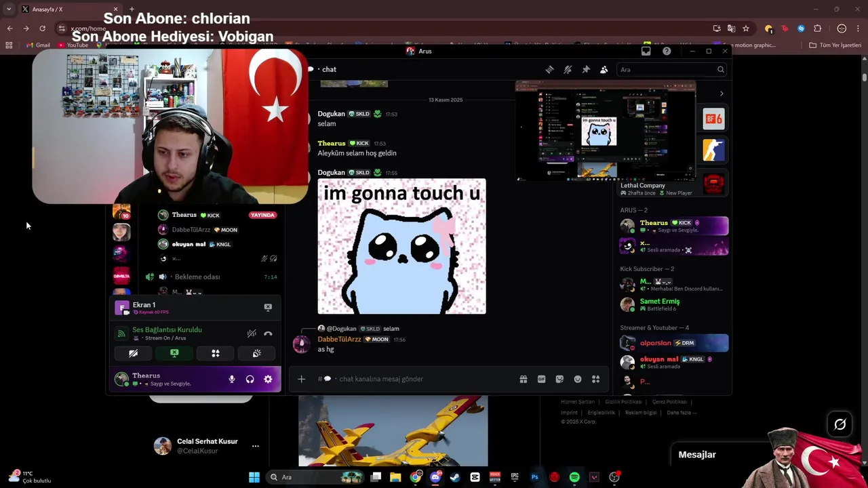Screen dimensions: 868x488
Task: Click the Dogukan username on selam message
Action: 331,114
